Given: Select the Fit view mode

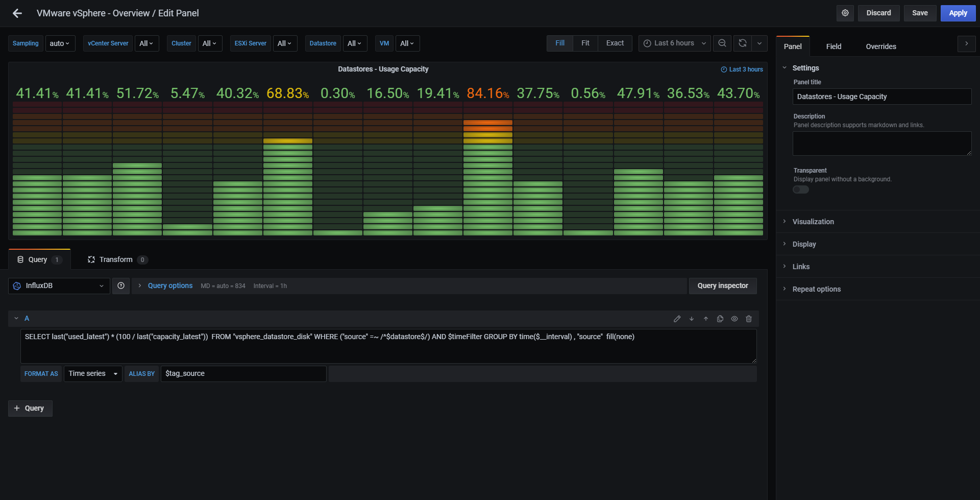Looking at the screenshot, I should point(585,43).
